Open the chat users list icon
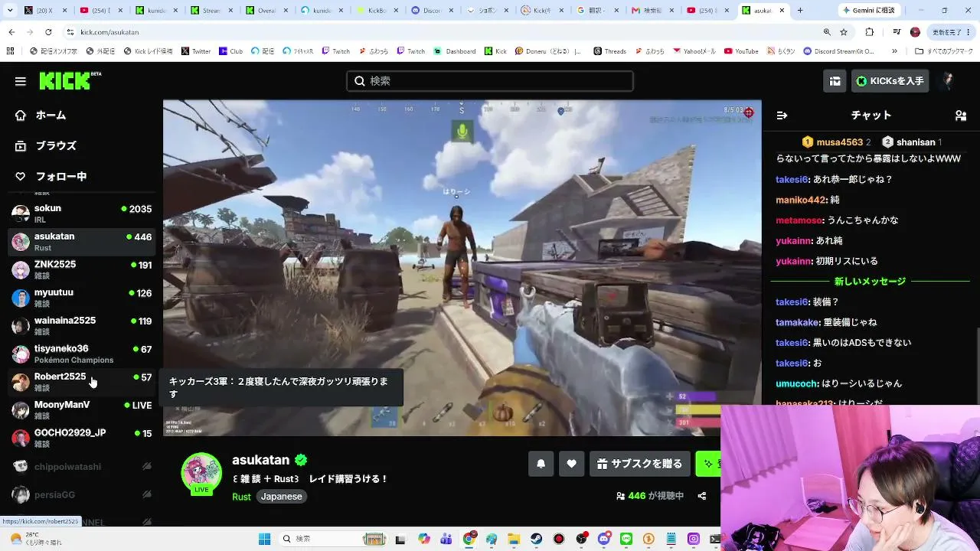Screen dimensions: 980x551 tap(960, 116)
